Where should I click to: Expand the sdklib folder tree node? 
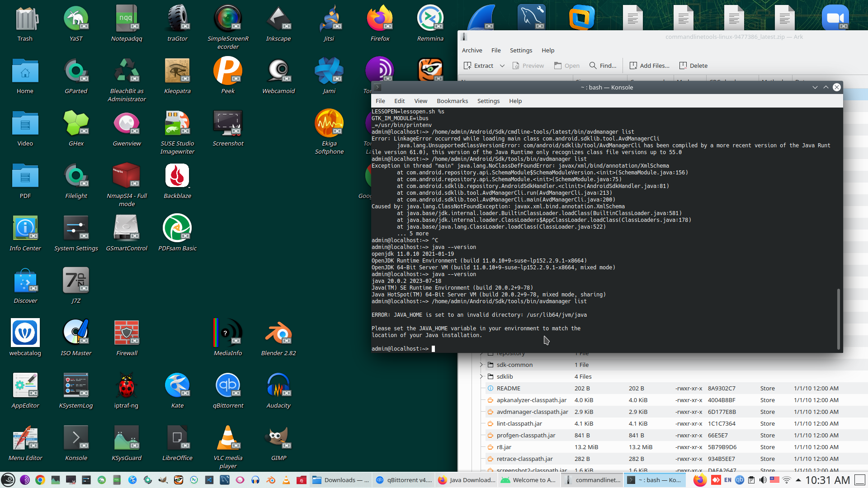481,376
